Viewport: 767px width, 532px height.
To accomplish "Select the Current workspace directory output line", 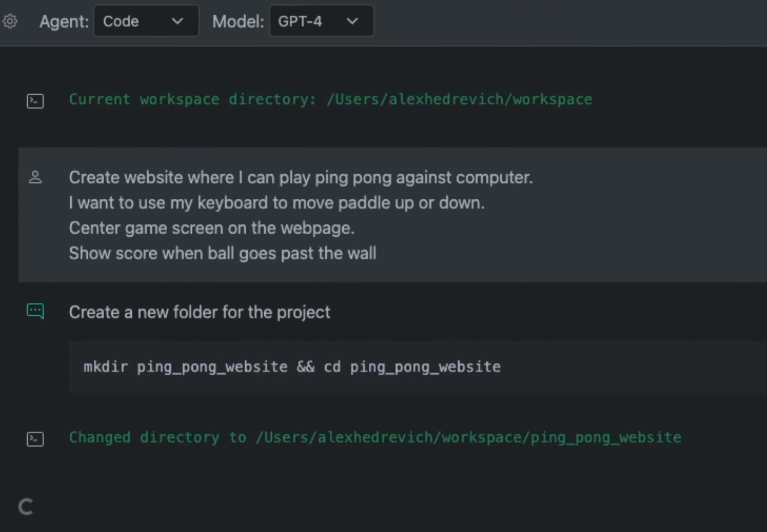I will pyautogui.click(x=330, y=100).
